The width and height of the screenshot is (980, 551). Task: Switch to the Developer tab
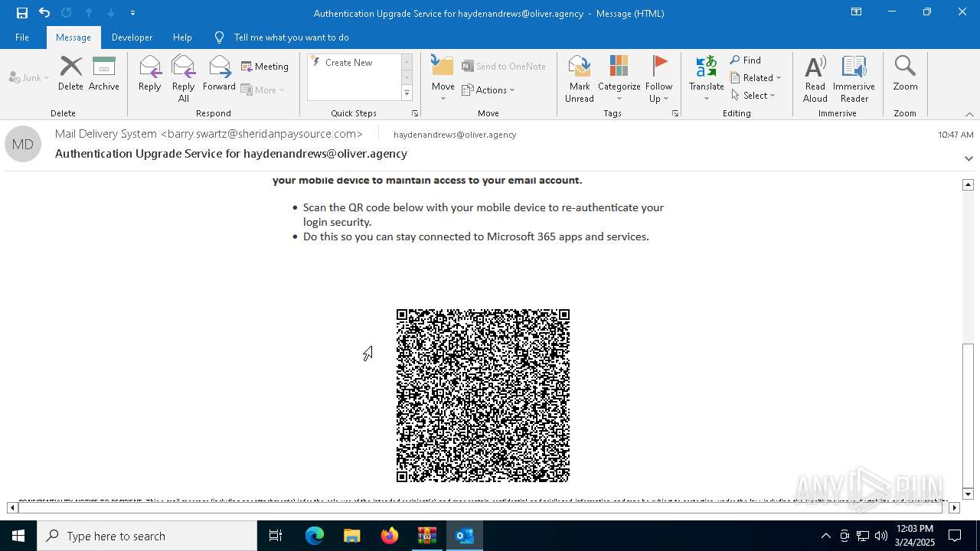pyautogui.click(x=132, y=37)
